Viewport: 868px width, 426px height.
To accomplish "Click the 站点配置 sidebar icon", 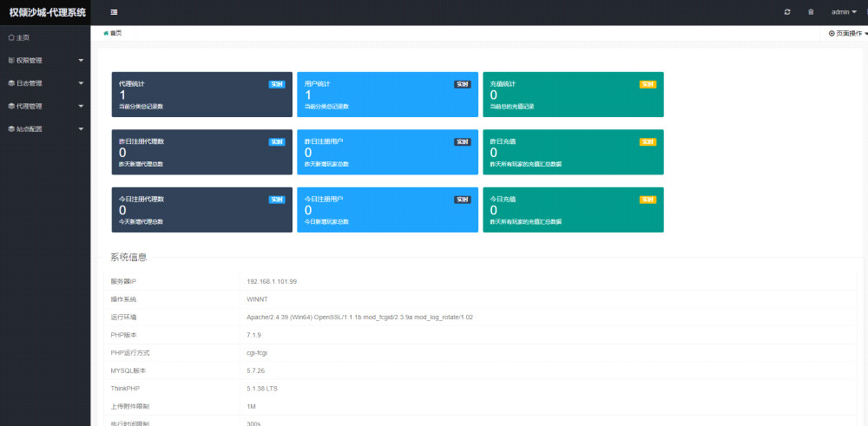I will coord(10,128).
